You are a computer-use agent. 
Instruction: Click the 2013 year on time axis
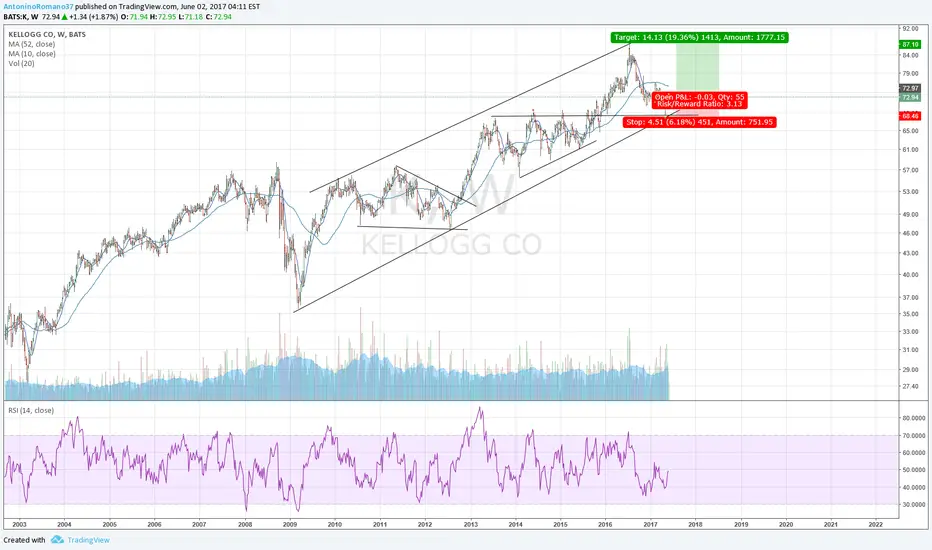click(x=471, y=524)
